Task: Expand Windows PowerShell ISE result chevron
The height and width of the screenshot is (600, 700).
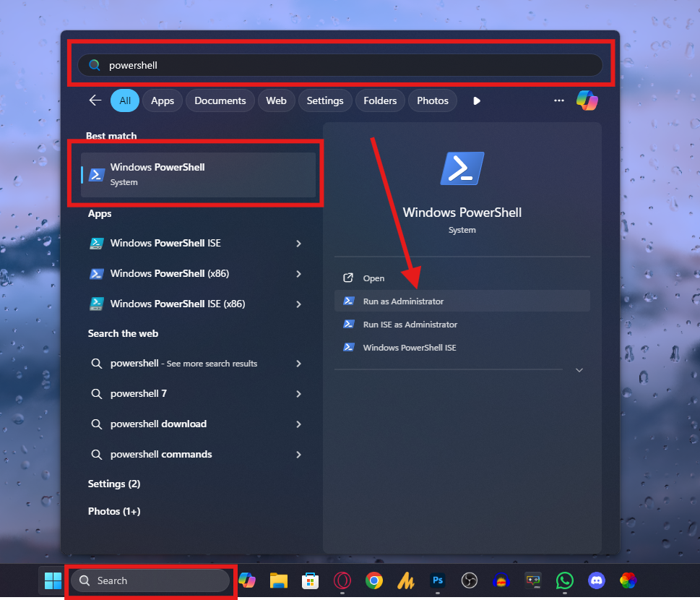Action: [x=298, y=244]
